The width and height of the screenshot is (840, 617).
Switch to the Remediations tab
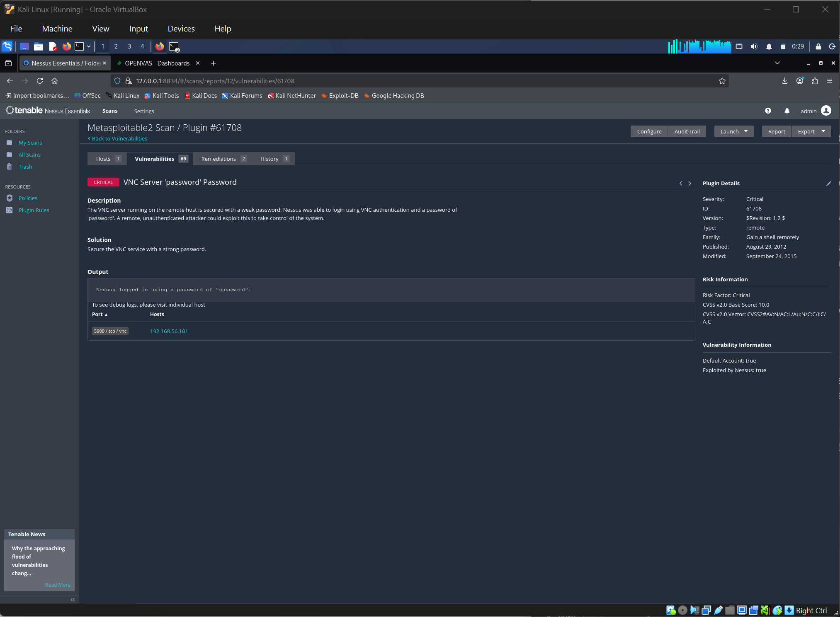click(x=223, y=159)
